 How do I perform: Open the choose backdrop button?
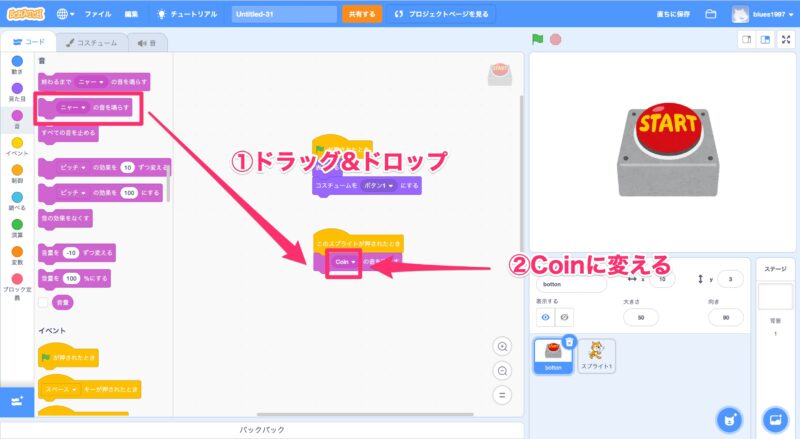[774, 417]
